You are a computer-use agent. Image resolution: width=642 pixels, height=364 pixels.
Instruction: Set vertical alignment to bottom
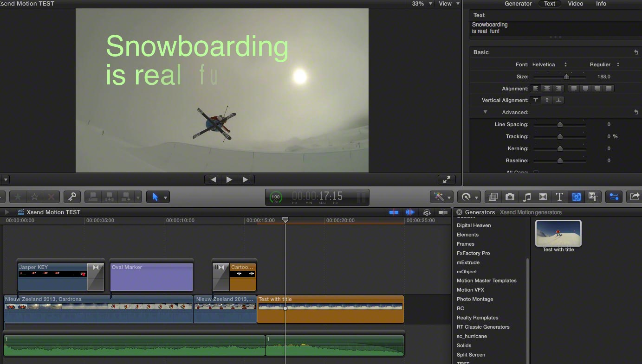tap(558, 100)
